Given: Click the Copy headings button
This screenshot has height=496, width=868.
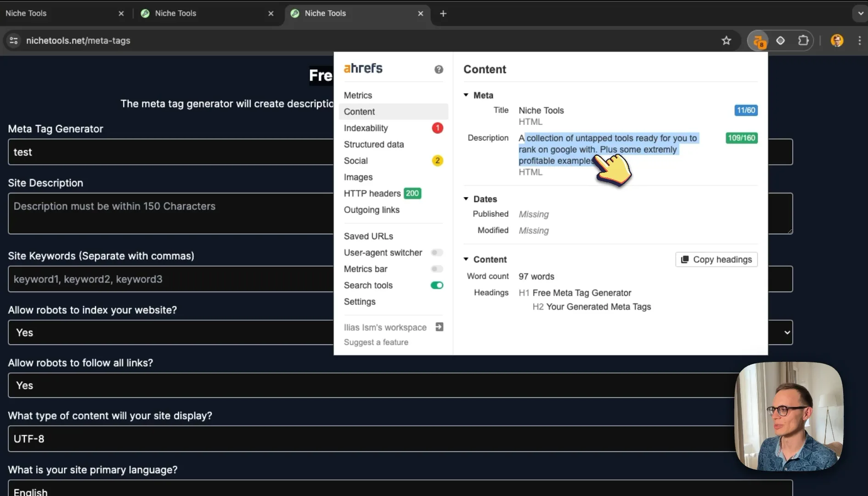Looking at the screenshot, I should coord(716,259).
